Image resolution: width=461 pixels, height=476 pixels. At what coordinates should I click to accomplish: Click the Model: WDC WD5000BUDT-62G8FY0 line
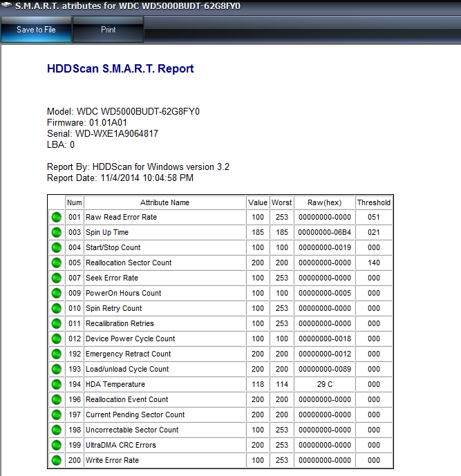[x=123, y=111]
